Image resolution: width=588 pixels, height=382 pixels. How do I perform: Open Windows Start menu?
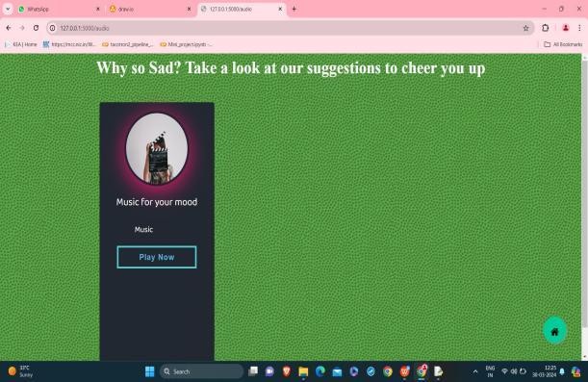(x=149, y=371)
